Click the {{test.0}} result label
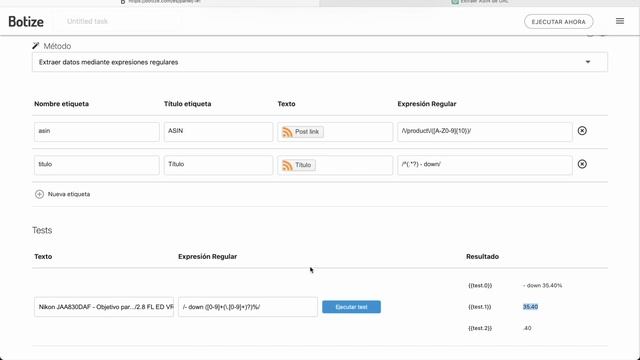Image resolution: width=640 pixels, height=360 pixels. (x=480, y=285)
